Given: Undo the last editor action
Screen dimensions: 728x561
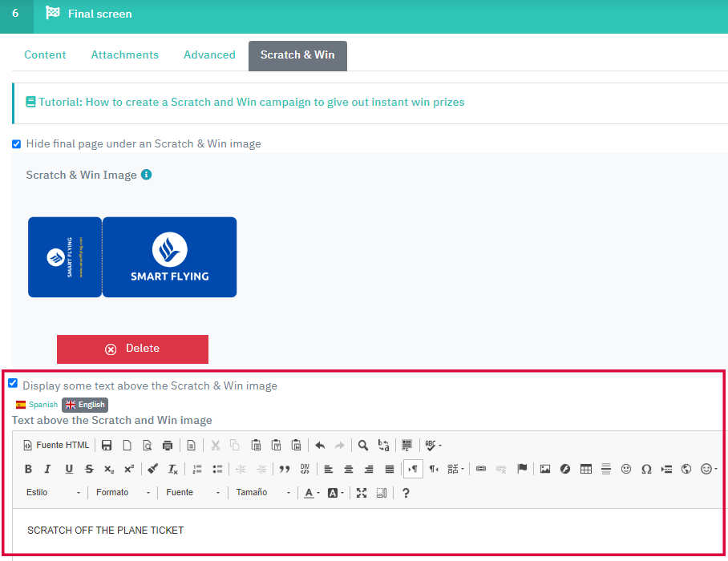Looking at the screenshot, I should pos(320,446).
